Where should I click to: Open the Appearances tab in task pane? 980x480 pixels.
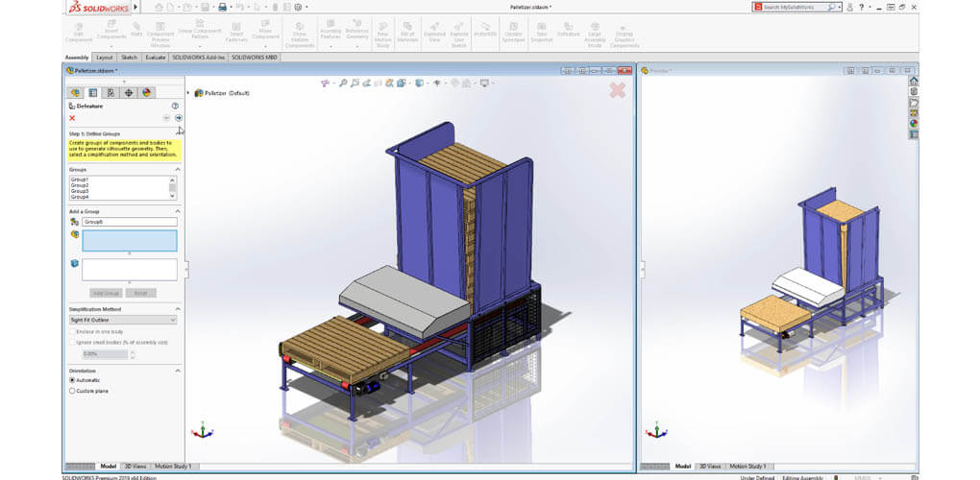pyautogui.click(x=914, y=123)
